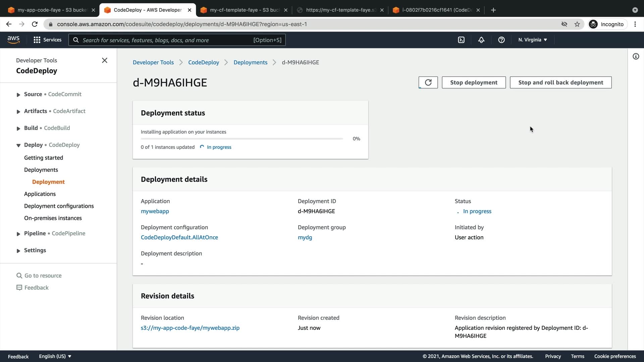Click Stop deployment button
The height and width of the screenshot is (362, 644).
pyautogui.click(x=474, y=82)
